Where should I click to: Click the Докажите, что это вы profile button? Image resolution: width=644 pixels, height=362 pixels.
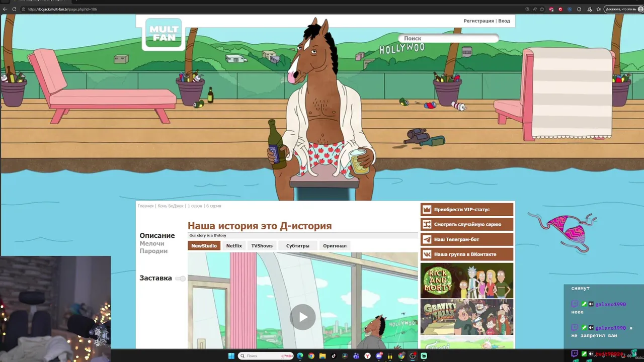pyautogui.click(x=623, y=9)
